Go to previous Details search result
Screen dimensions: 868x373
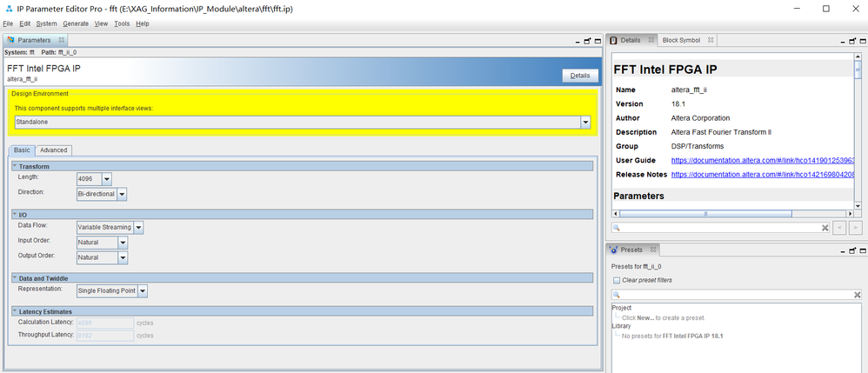pyautogui.click(x=839, y=228)
